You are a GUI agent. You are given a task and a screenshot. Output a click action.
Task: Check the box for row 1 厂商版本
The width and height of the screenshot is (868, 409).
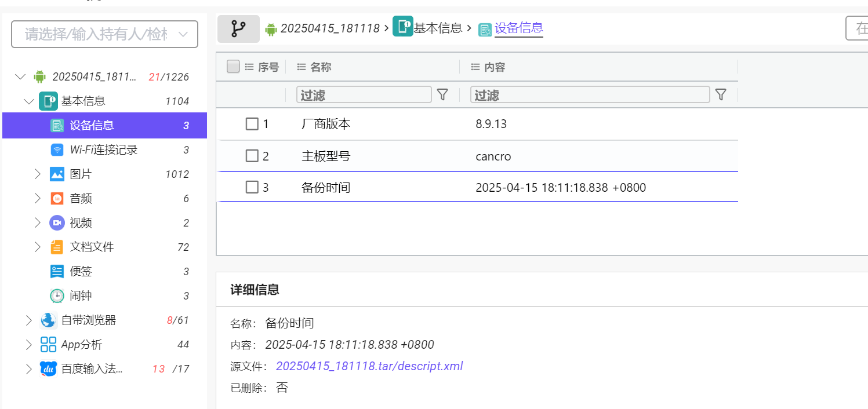tap(252, 124)
